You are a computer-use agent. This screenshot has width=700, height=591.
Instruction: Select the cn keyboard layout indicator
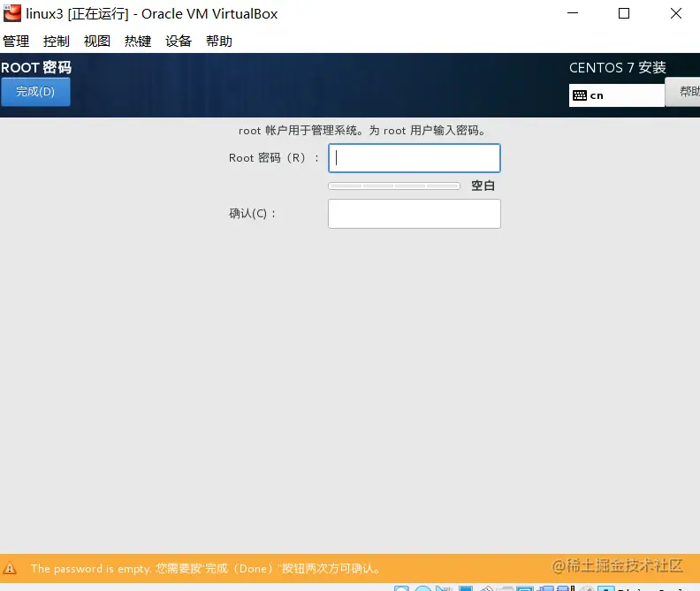[x=617, y=95]
